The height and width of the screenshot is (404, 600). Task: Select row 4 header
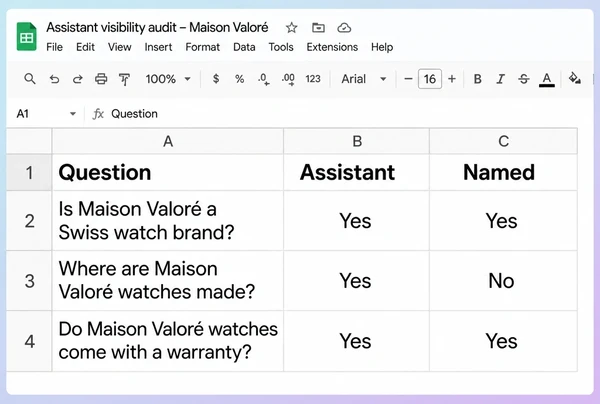tap(29, 341)
